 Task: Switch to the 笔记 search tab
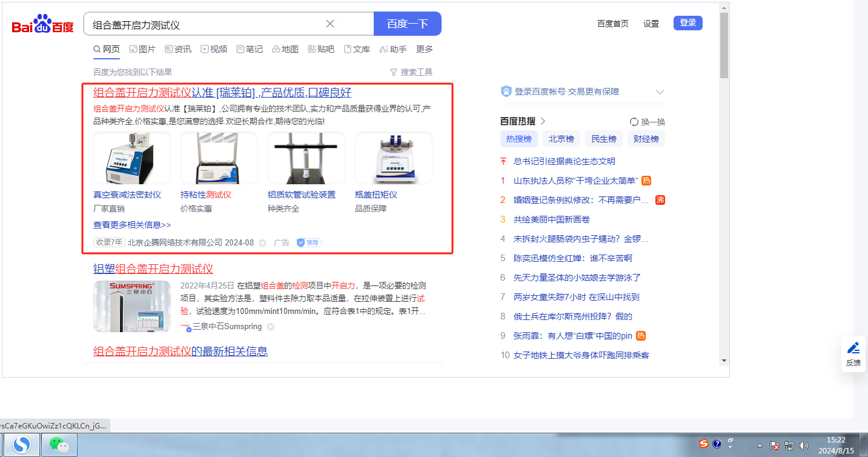(250, 49)
